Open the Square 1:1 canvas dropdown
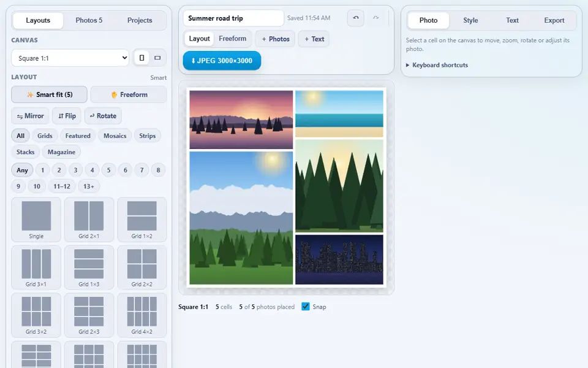The height and width of the screenshot is (368, 588). coord(70,58)
